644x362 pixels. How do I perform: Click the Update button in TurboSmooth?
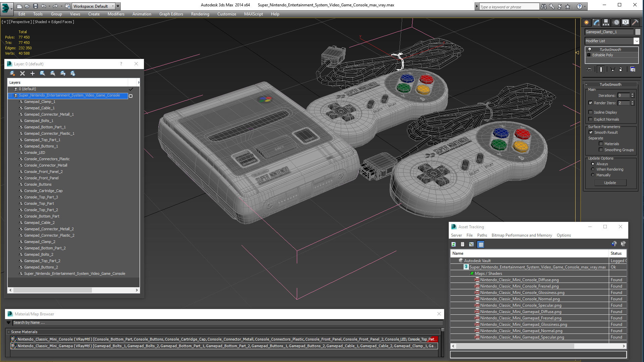tap(610, 183)
